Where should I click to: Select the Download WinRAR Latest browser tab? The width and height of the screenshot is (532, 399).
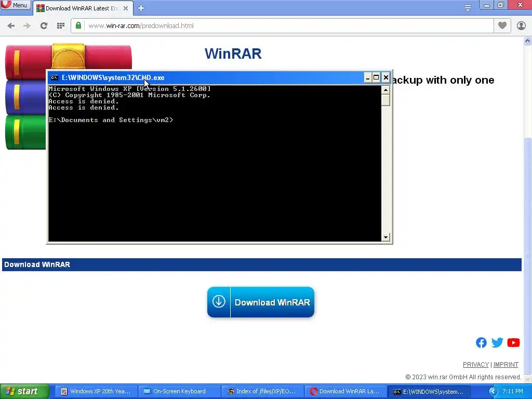click(x=82, y=8)
